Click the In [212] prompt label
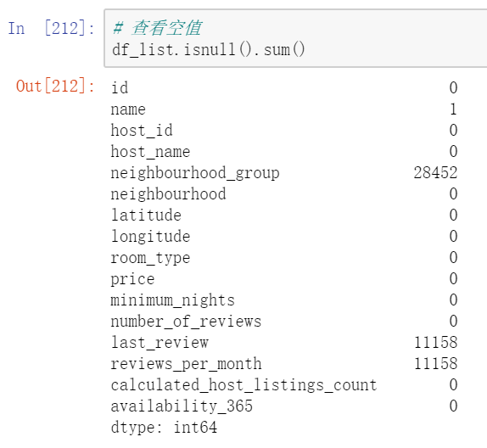The image size is (487, 448). click(51, 28)
